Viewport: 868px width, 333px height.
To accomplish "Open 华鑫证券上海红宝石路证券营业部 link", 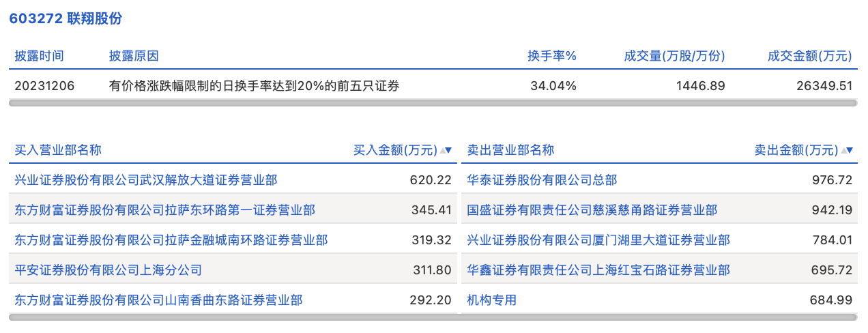I will pos(598,270).
